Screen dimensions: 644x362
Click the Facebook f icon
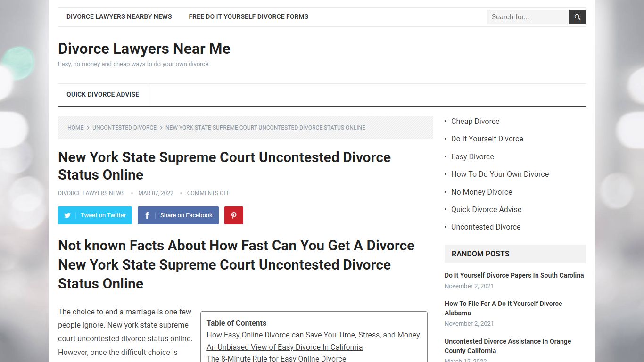click(x=147, y=215)
